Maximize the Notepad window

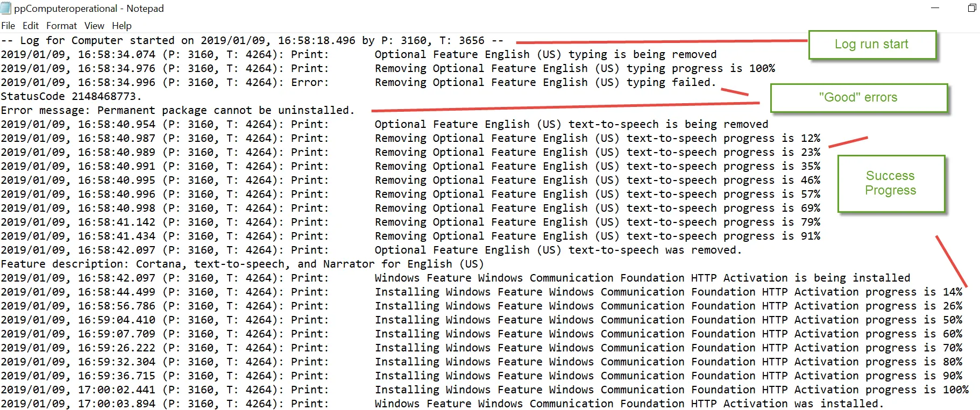(971, 8)
